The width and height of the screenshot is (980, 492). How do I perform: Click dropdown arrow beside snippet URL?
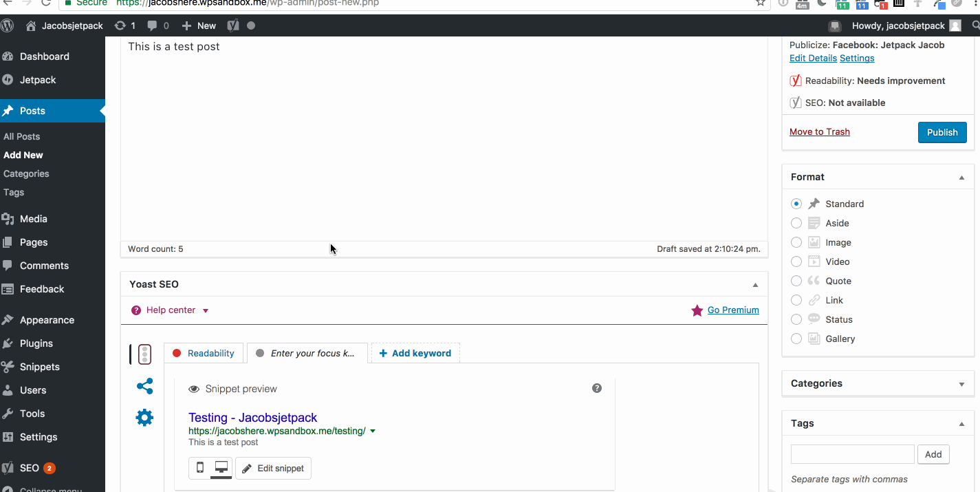click(373, 431)
